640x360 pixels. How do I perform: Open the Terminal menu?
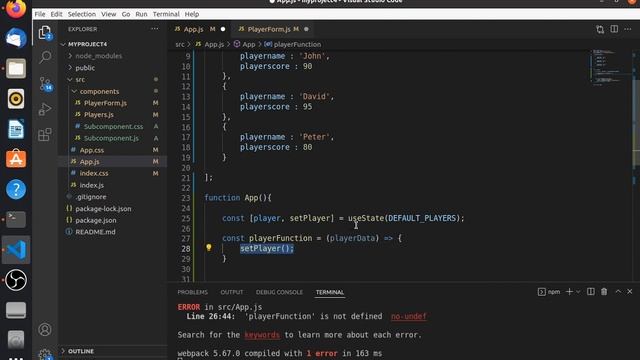[166, 14]
